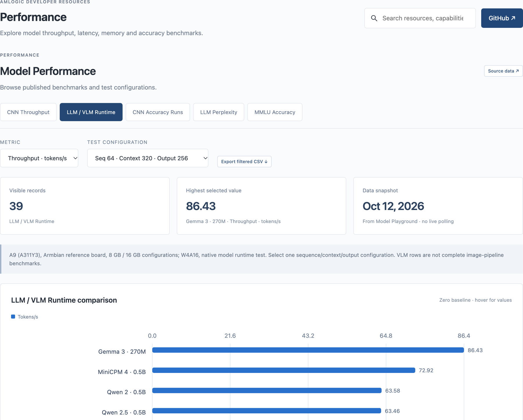The height and width of the screenshot is (420, 523).
Task: Click the visible records count 39
Action: (16, 206)
